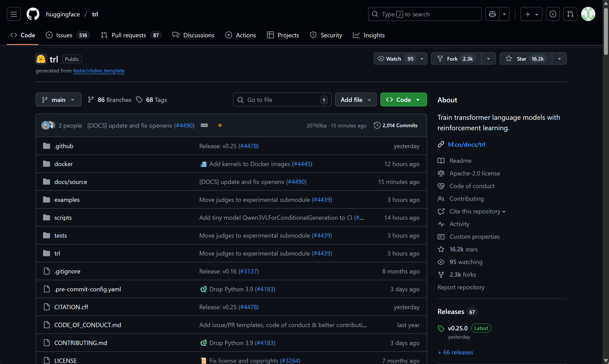Click the Go to file search field
609x364 pixels.
click(282, 100)
